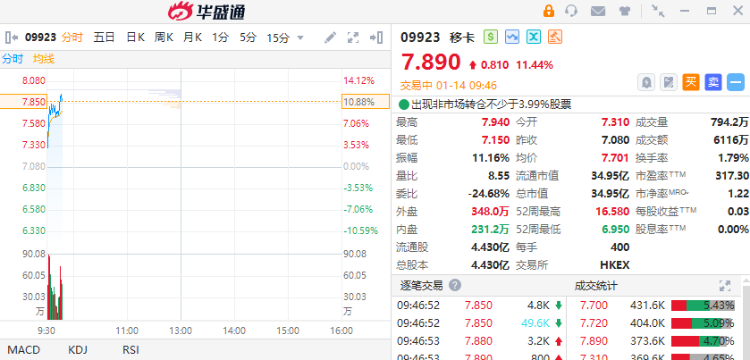This screenshot has height=360, width=750.
Task: Open the note icon beside the bell
Action: coord(669,82)
